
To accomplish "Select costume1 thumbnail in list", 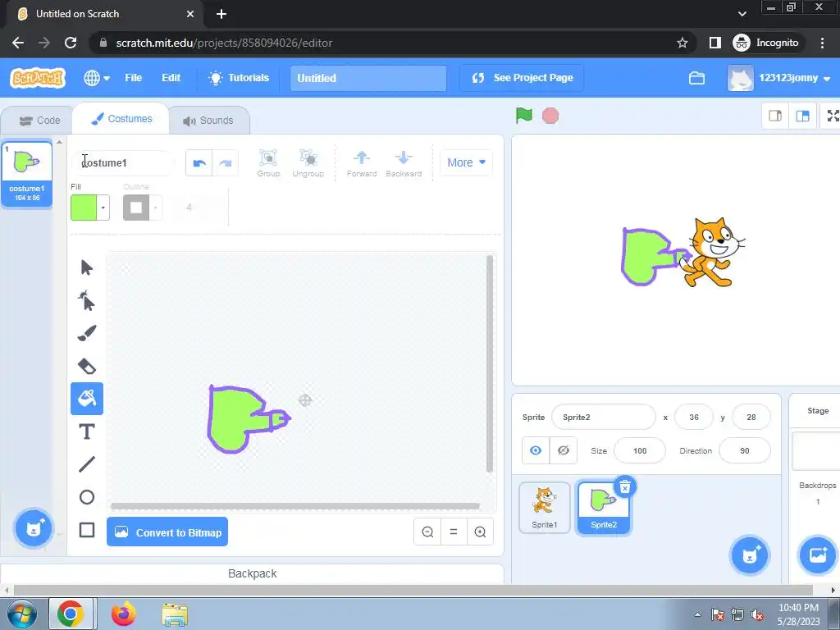I will 27,174.
